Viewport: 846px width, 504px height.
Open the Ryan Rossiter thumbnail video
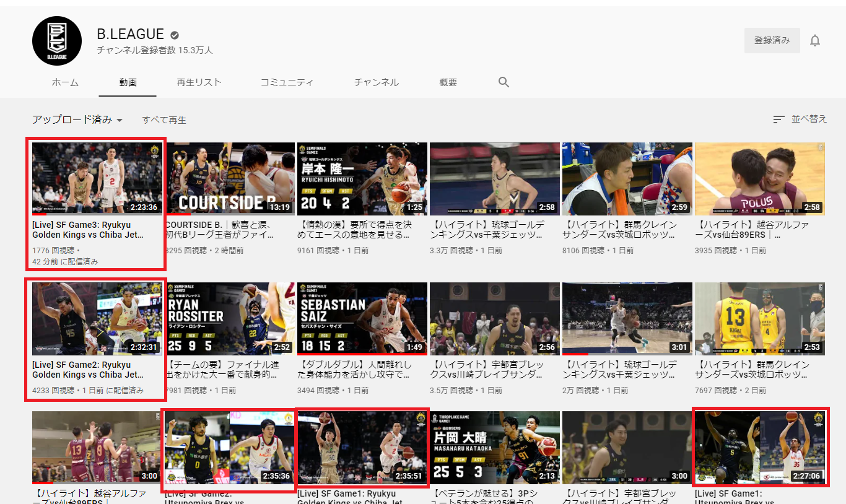(x=230, y=318)
